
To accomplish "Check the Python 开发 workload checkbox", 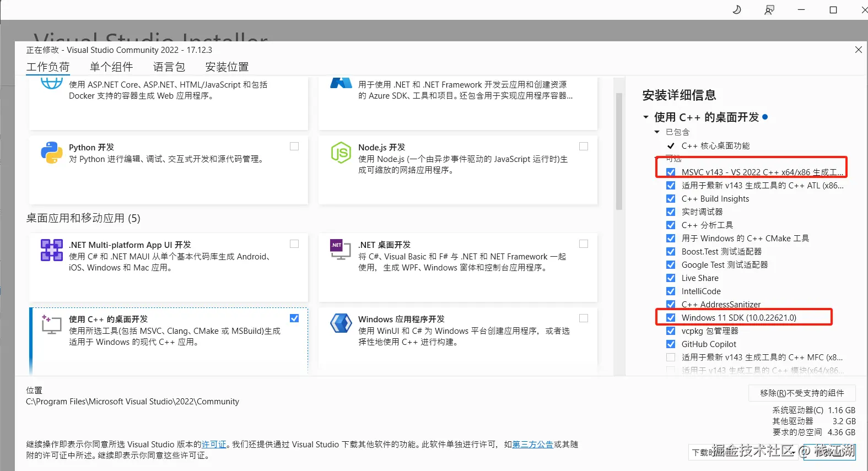I will click(x=294, y=147).
